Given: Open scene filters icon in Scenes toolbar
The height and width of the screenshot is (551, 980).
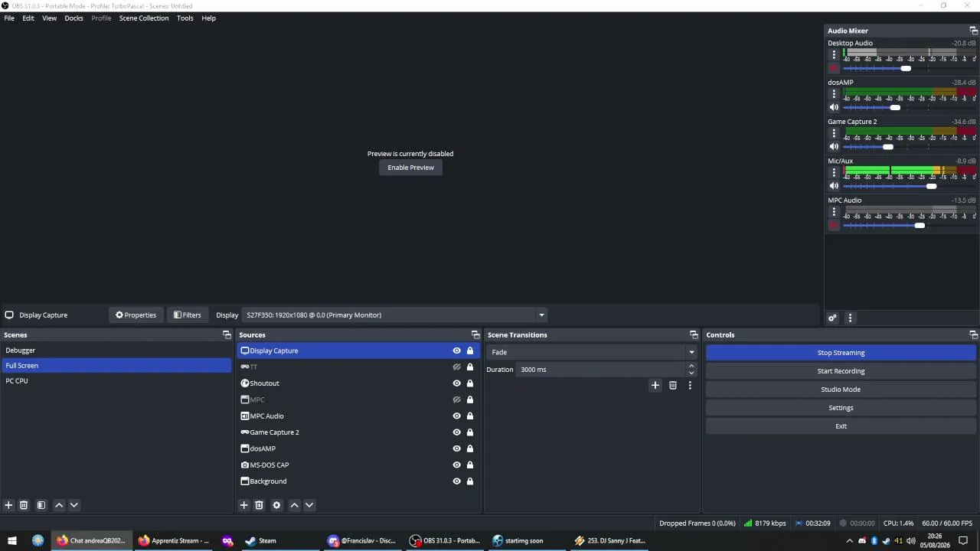Looking at the screenshot, I should point(41,505).
